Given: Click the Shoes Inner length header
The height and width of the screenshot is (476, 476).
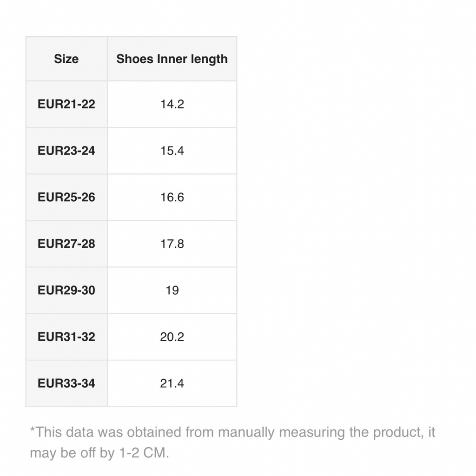Looking at the screenshot, I should tap(172, 59).
